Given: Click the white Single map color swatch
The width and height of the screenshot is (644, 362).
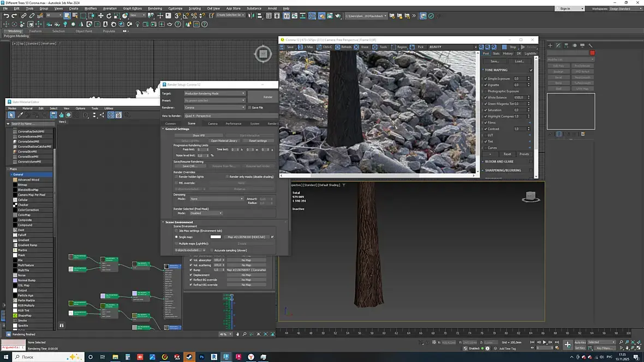Looking at the screenshot, I should tap(216, 237).
